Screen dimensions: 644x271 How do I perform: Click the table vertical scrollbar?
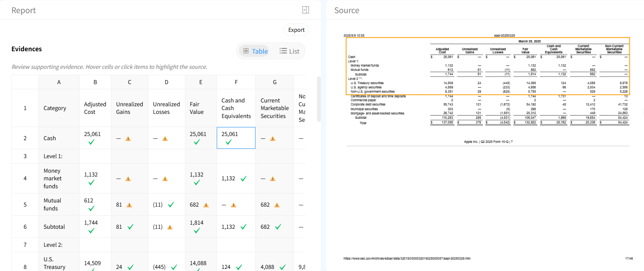tap(319, 99)
